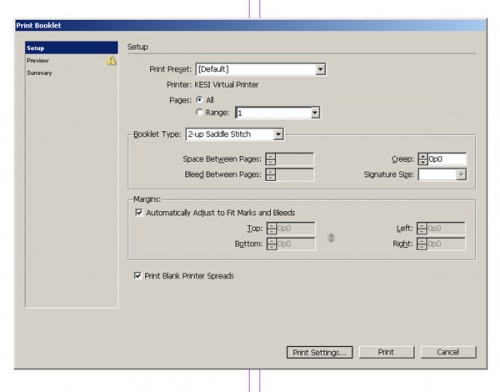Switch to the Setup section
This screenshot has width=500, height=392.
(x=71, y=48)
